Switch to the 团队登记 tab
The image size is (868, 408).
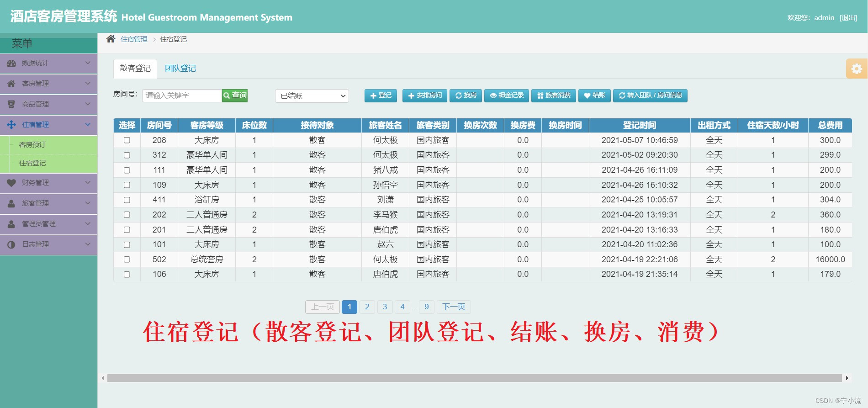(x=180, y=69)
